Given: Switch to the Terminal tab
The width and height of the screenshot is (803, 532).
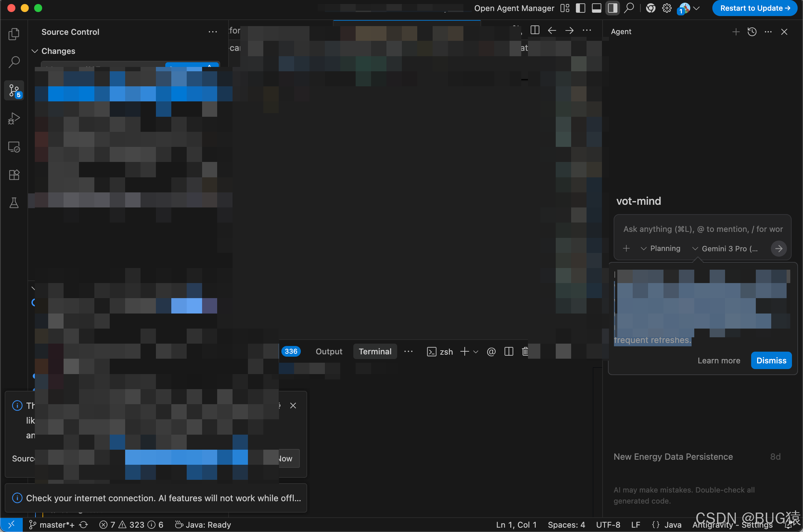Looking at the screenshot, I should tap(375, 352).
